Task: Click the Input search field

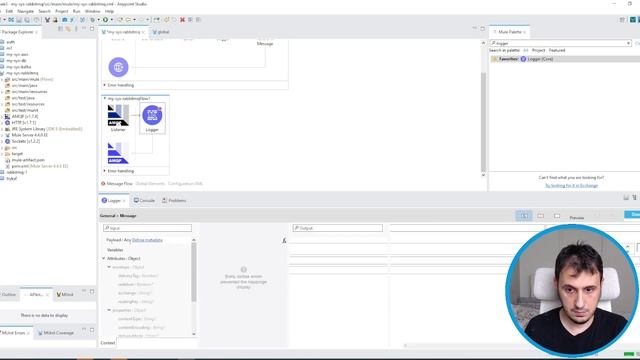Action: tap(147, 228)
